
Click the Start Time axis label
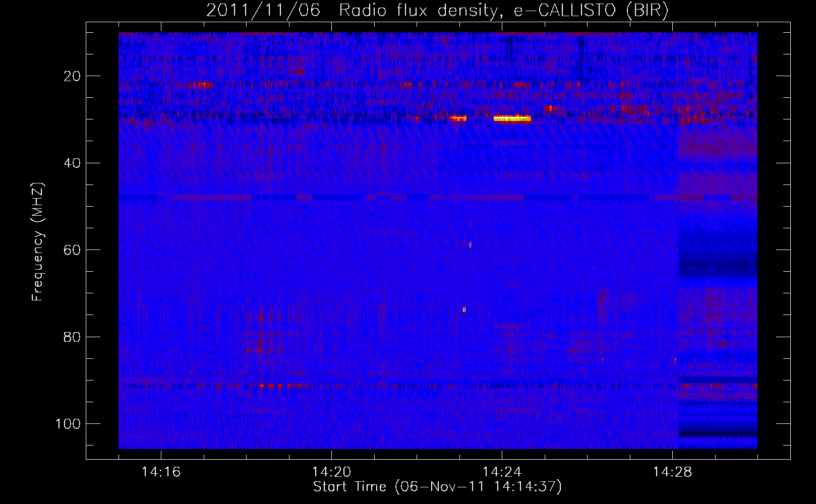437,487
